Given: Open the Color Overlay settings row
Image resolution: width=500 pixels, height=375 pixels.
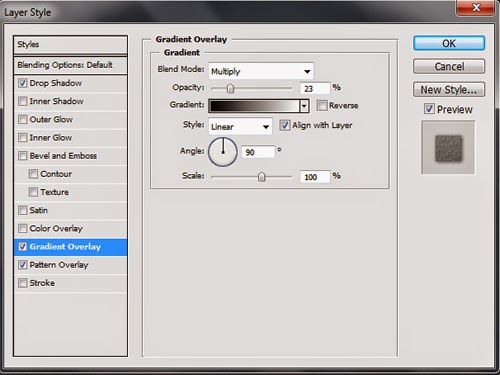Looking at the screenshot, I should pos(70,229).
